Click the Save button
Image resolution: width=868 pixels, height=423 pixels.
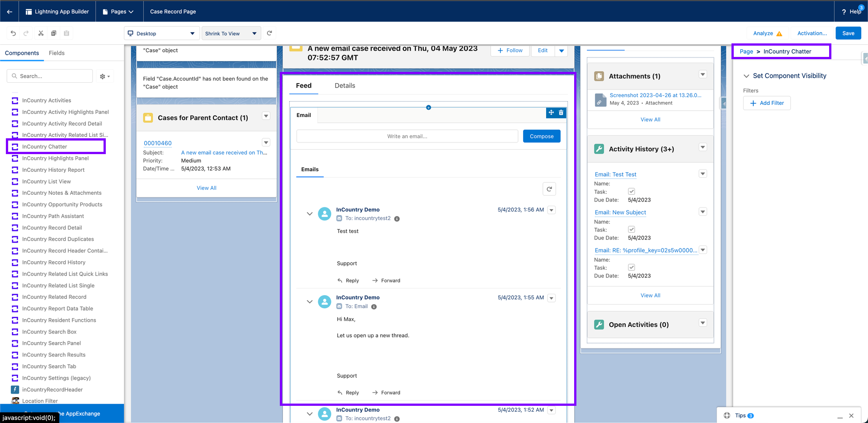coord(848,33)
